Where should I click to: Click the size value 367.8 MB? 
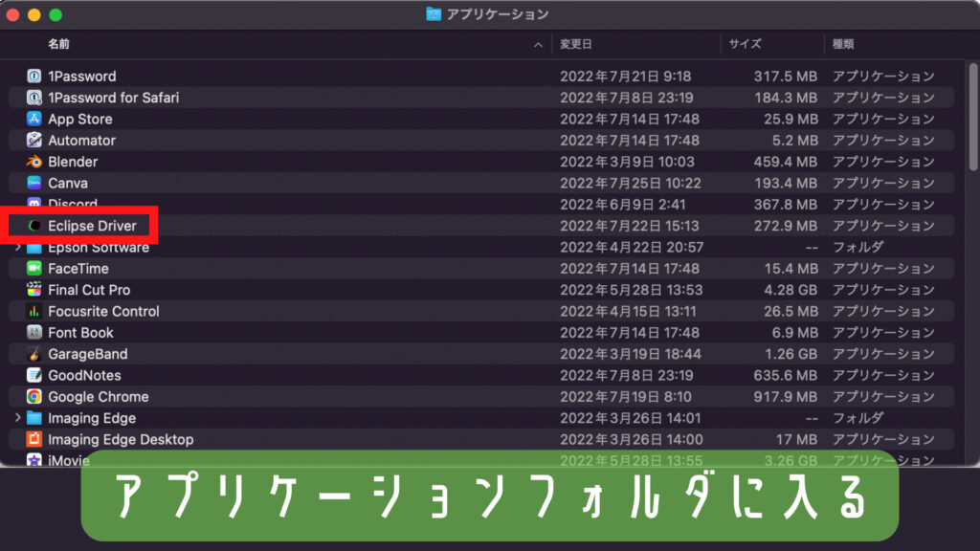click(785, 205)
